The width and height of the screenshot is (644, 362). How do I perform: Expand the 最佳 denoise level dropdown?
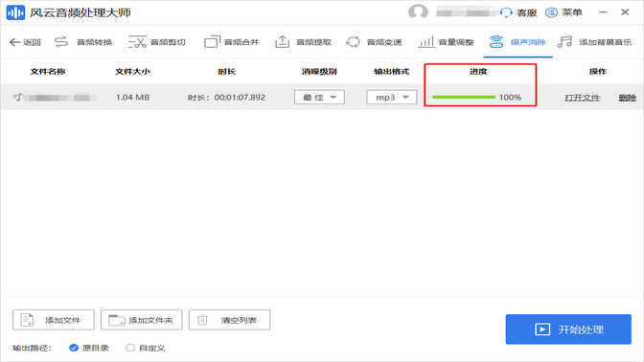coord(319,98)
